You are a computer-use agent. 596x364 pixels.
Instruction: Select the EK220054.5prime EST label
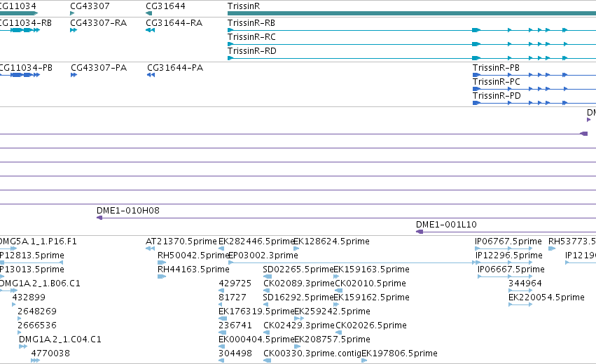point(546,297)
